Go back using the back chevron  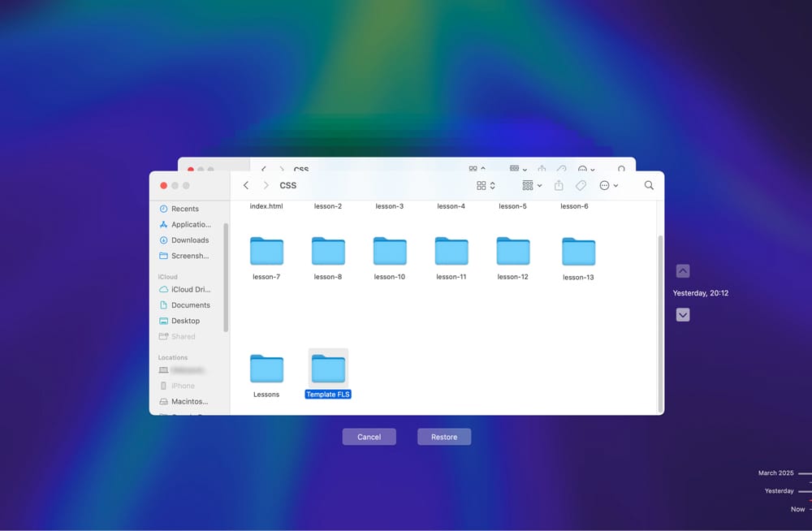click(246, 185)
